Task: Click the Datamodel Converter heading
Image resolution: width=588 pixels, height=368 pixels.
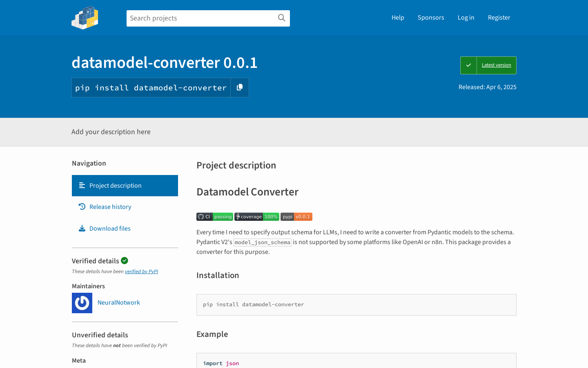Action: tap(247, 192)
